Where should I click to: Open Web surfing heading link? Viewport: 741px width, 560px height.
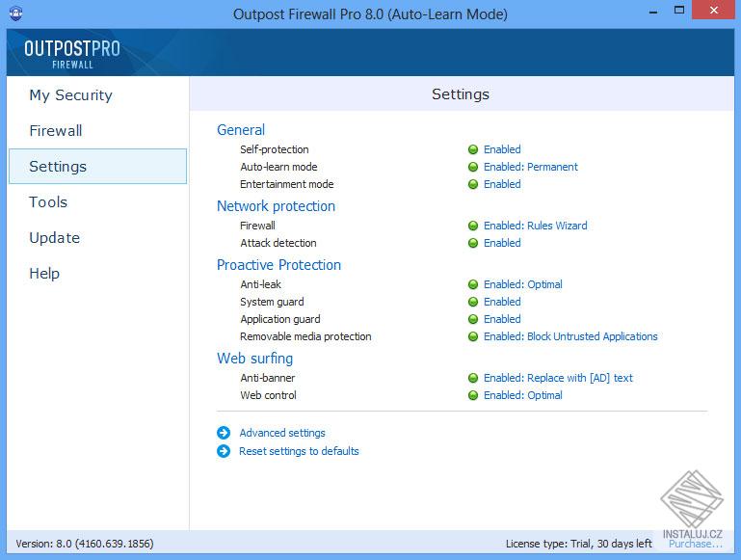(x=254, y=359)
